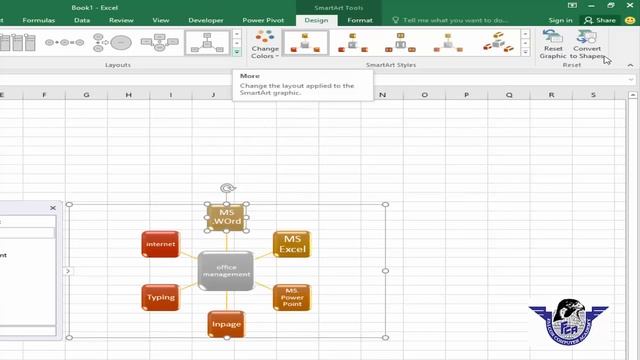Select the Typing shape
This screenshot has height=360, width=640.
[160, 297]
